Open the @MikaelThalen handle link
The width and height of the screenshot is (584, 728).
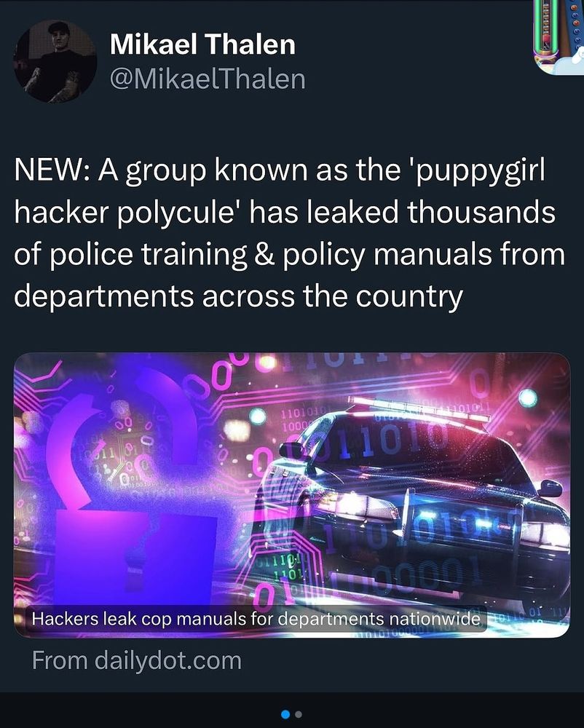coord(208,79)
